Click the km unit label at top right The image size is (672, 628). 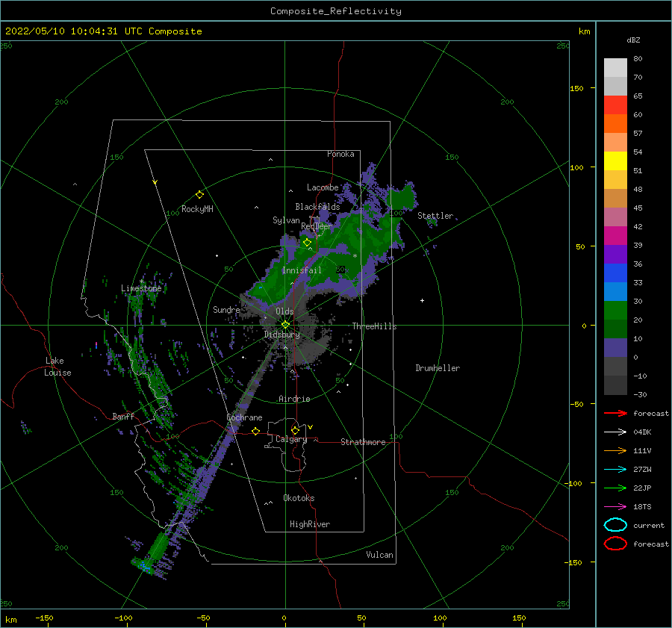584,31
